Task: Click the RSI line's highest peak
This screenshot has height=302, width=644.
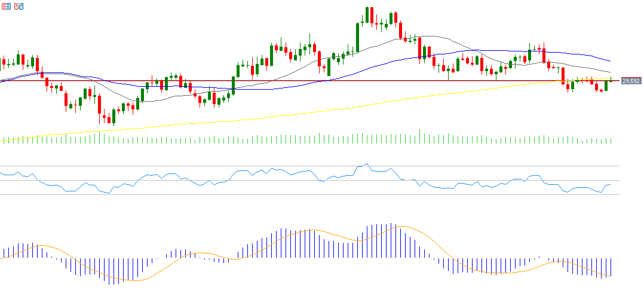Action: [367, 164]
